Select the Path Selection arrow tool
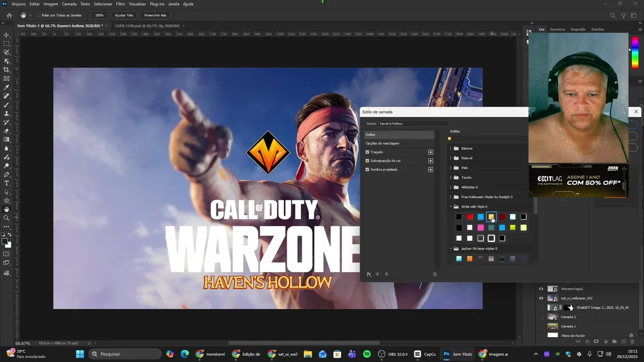The image size is (644, 362). tap(7, 192)
